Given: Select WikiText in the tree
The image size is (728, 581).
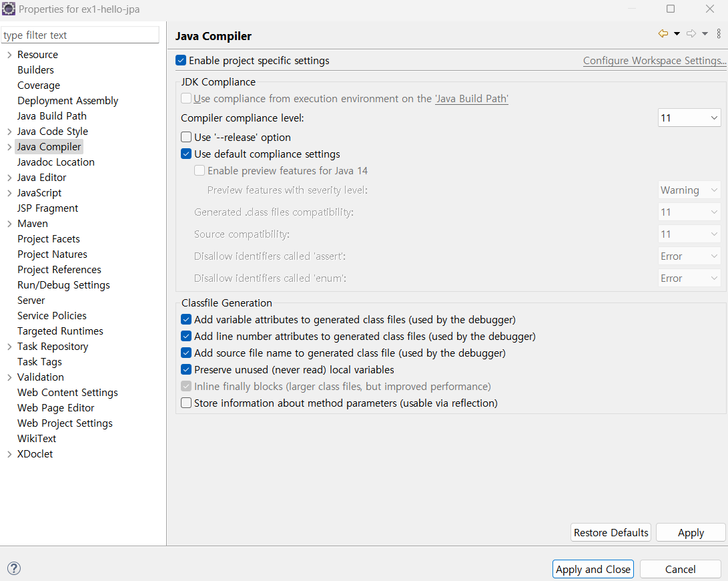Looking at the screenshot, I should pyautogui.click(x=37, y=438).
